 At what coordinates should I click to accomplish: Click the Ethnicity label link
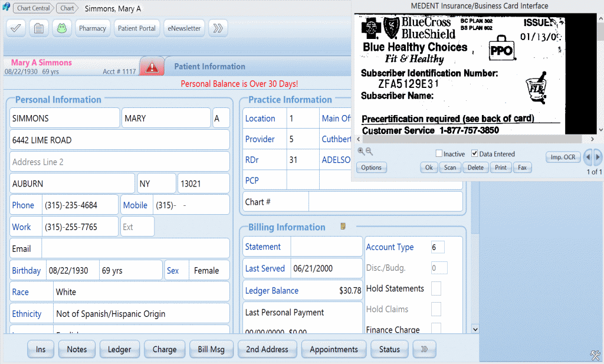[x=27, y=314]
